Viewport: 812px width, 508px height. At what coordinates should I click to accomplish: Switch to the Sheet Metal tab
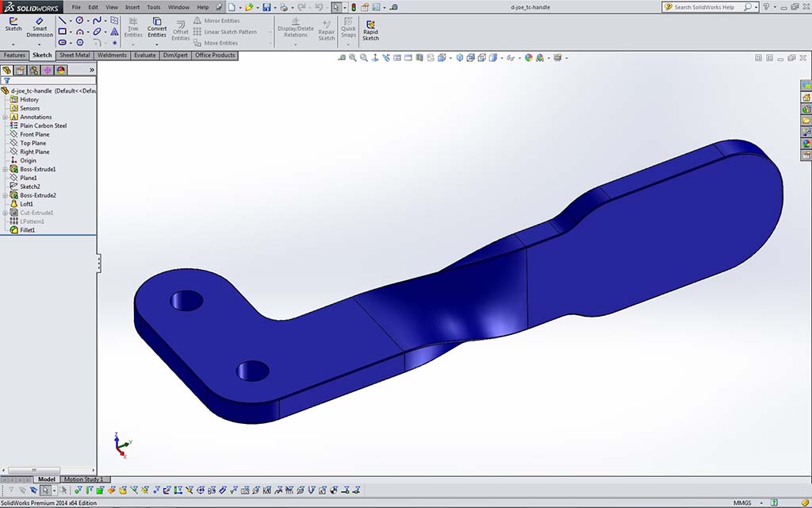click(x=75, y=56)
